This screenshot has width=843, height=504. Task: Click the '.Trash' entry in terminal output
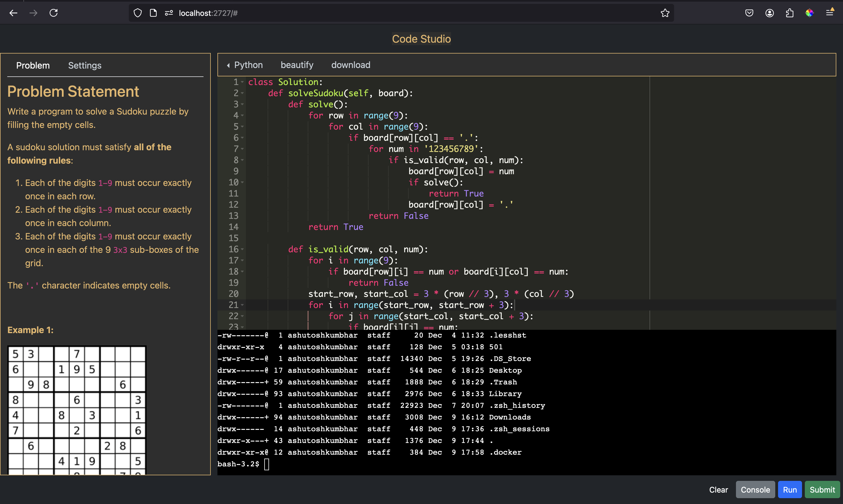point(503,382)
